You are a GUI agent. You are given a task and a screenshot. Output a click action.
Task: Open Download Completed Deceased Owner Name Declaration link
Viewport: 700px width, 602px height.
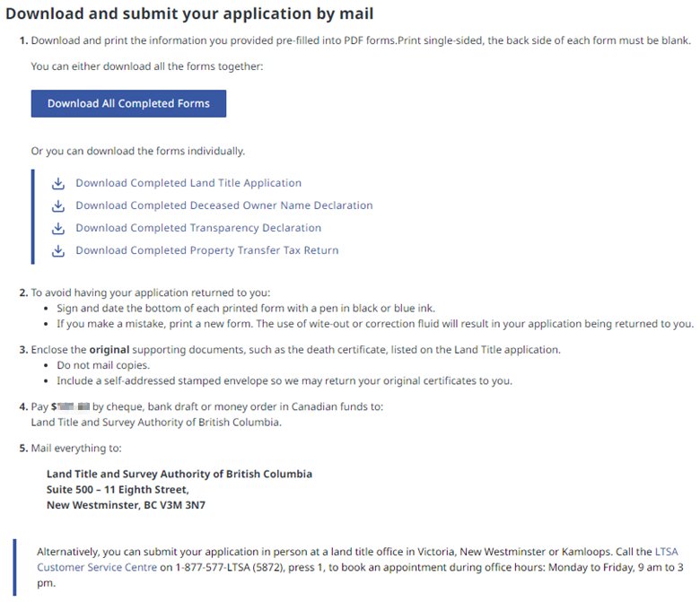pos(223,205)
